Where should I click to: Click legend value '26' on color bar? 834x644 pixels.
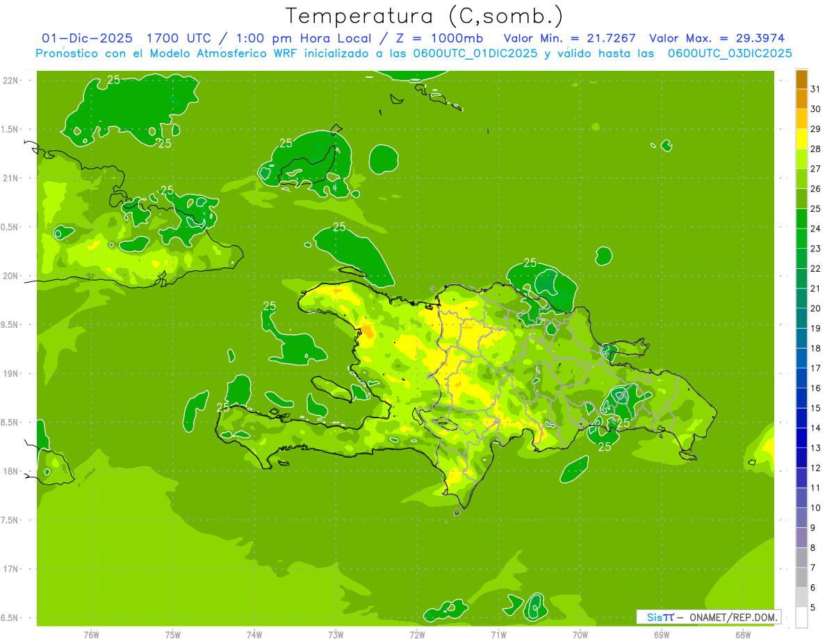point(815,189)
